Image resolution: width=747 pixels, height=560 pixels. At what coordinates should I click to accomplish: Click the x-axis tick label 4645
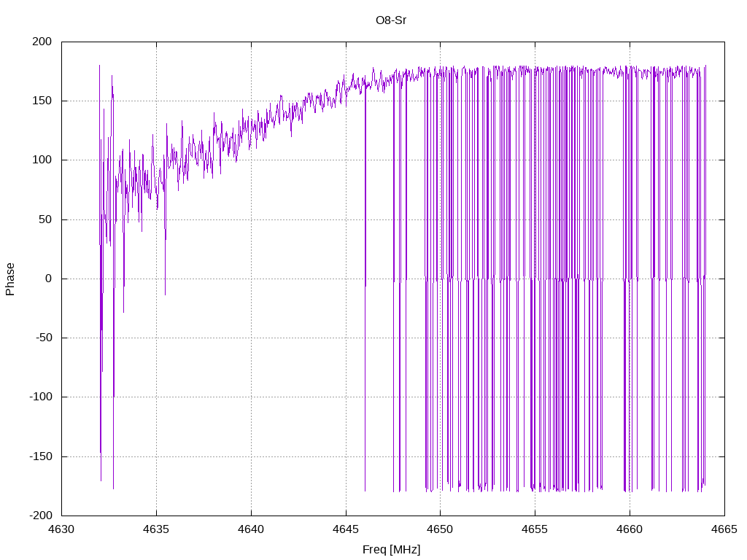point(346,529)
